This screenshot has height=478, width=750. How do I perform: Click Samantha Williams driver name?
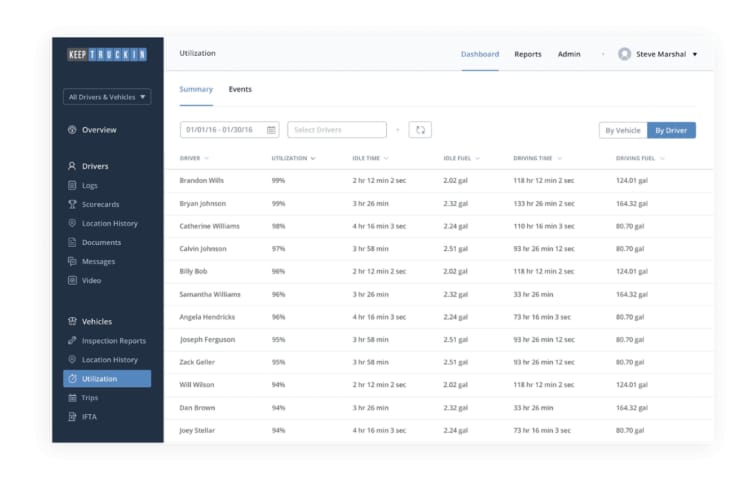pyautogui.click(x=210, y=294)
